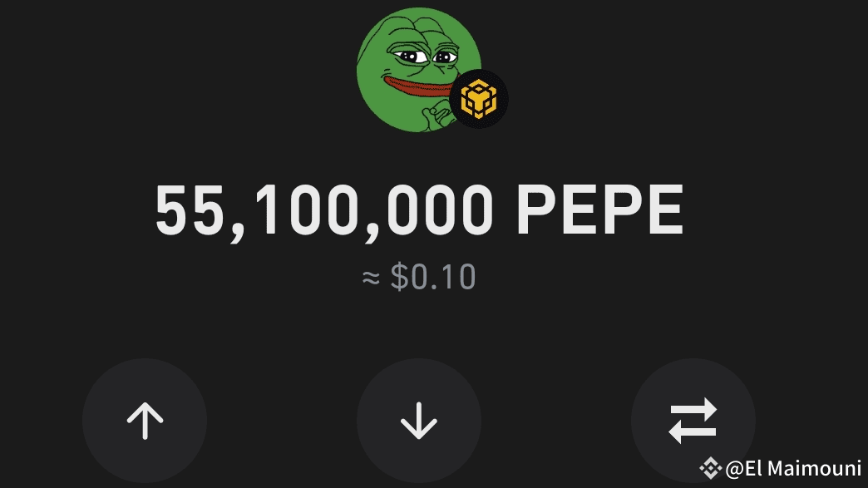Tap the approximately-equal symbol before $0.10
868x488 pixels.
click(371, 278)
